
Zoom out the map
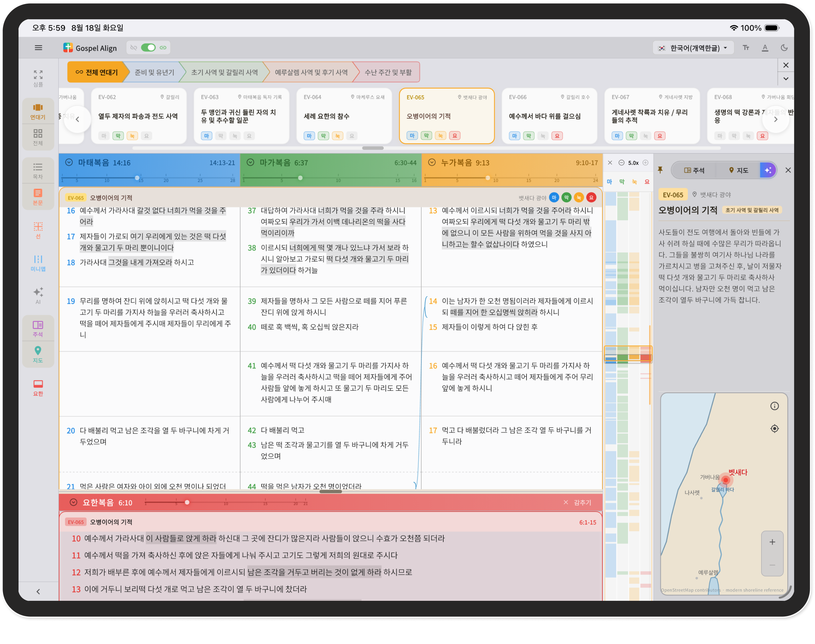[x=772, y=565]
